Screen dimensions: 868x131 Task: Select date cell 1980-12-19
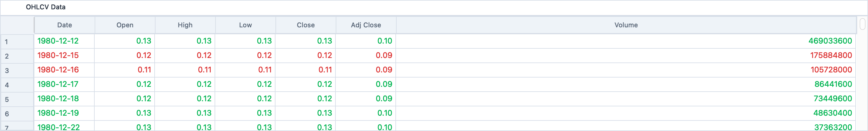coord(64,113)
